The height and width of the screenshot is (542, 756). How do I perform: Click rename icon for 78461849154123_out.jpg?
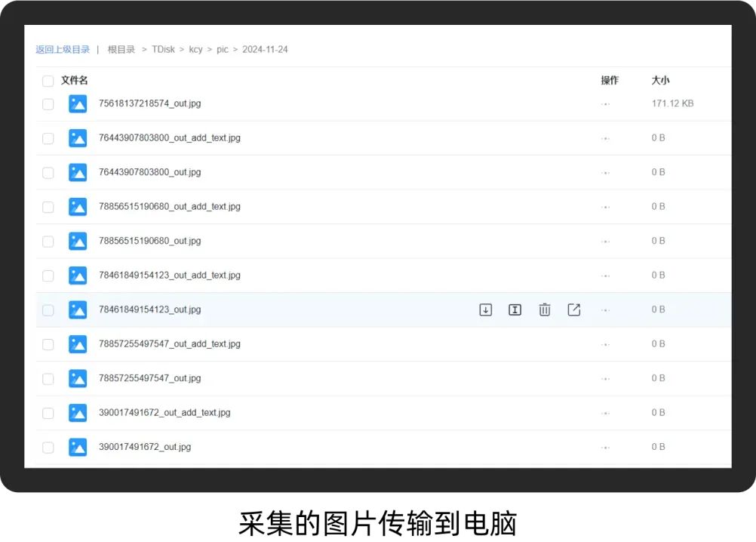click(x=515, y=309)
